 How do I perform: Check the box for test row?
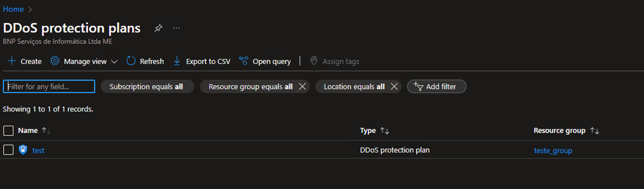point(8,150)
